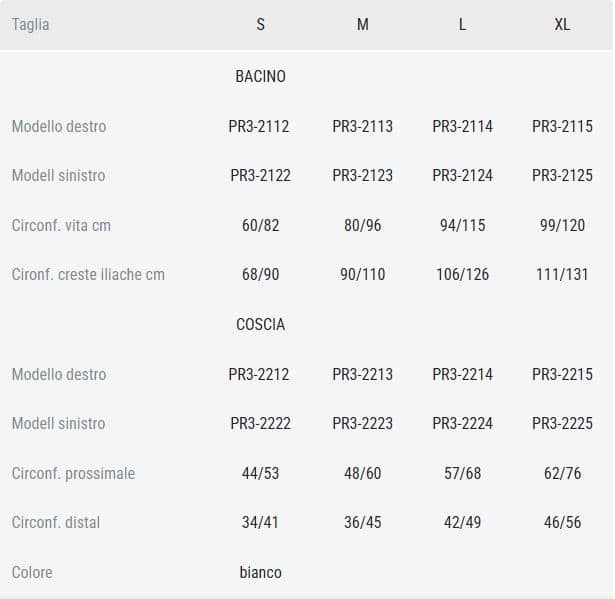The width and height of the screenshot is (615, 599).
Task: Select the XL size column header
Action: point(562,25)
